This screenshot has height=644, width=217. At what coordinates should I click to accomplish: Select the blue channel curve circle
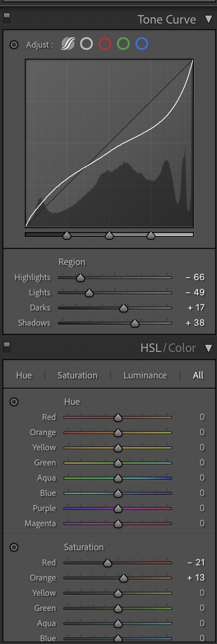(142, 44)
